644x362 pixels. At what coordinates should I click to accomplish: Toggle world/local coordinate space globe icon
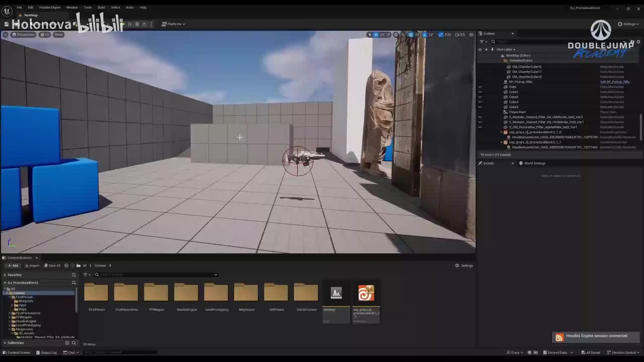396,35
